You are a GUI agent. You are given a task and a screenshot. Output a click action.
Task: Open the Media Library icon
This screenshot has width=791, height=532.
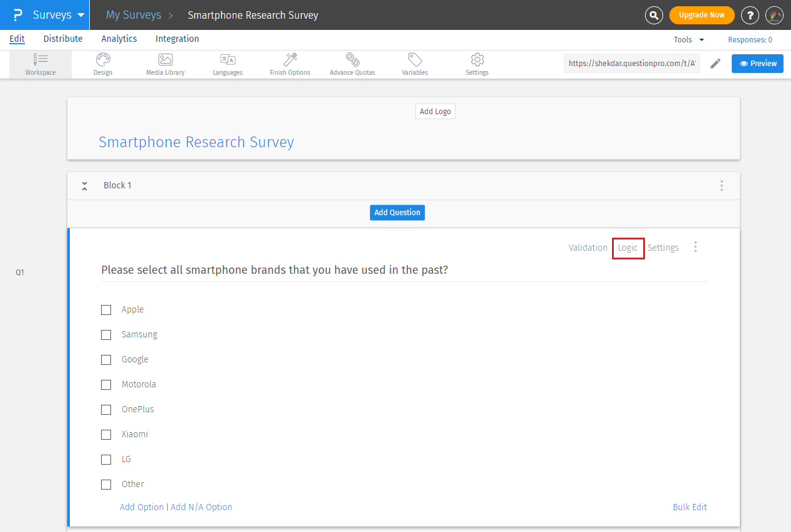(x=165, y=60)
